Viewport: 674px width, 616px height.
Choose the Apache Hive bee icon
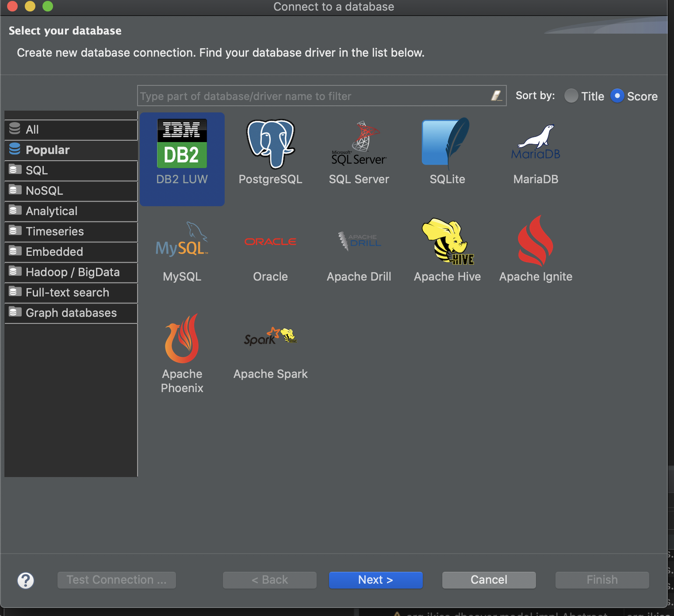coord(448,241)
